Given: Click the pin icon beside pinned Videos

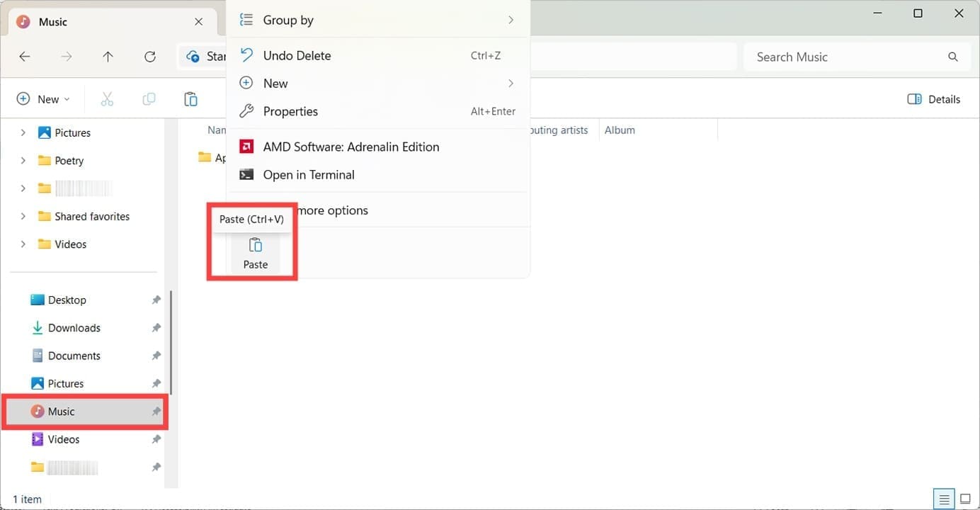Looking at the screenshot, I should [156, 440].
